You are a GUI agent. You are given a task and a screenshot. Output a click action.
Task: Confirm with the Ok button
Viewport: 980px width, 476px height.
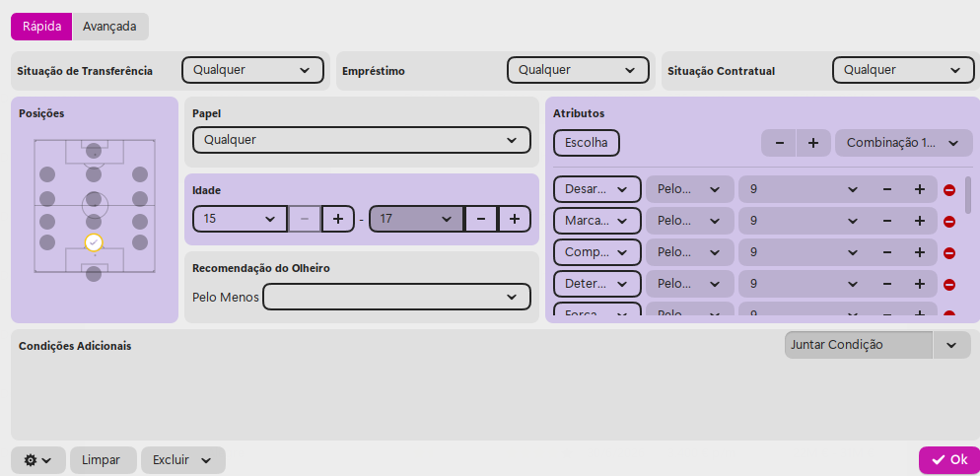point(949,460)
